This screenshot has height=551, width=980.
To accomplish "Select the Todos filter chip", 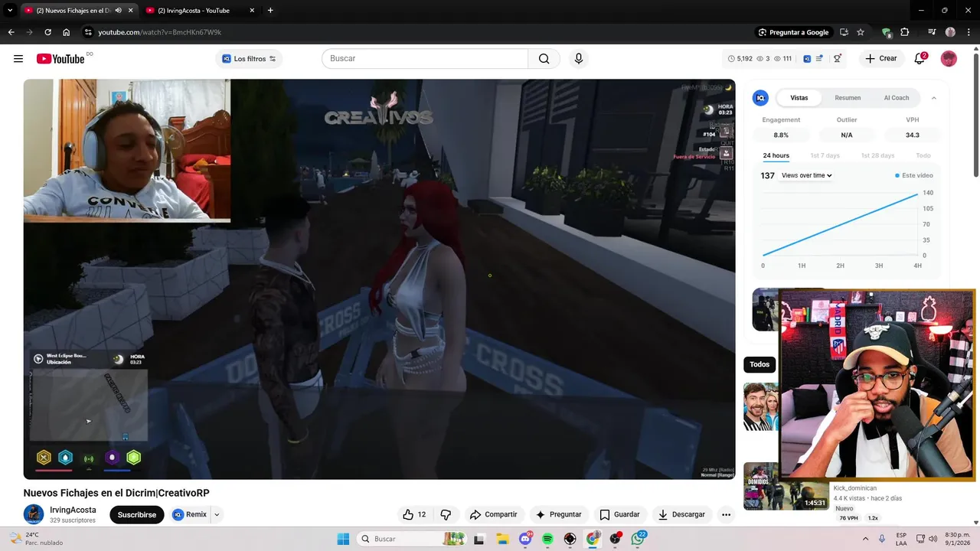I will (x=759, y=364).
